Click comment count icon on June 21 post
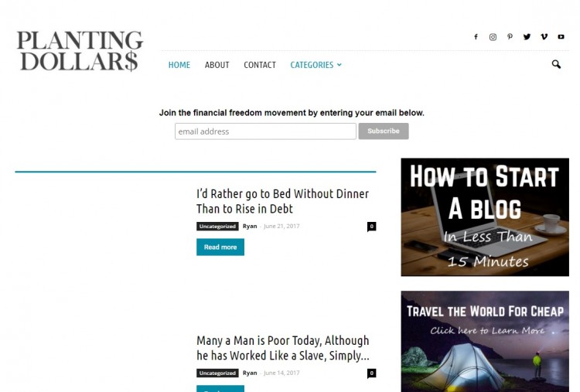The image size is (580, 392). click(372, 227)
